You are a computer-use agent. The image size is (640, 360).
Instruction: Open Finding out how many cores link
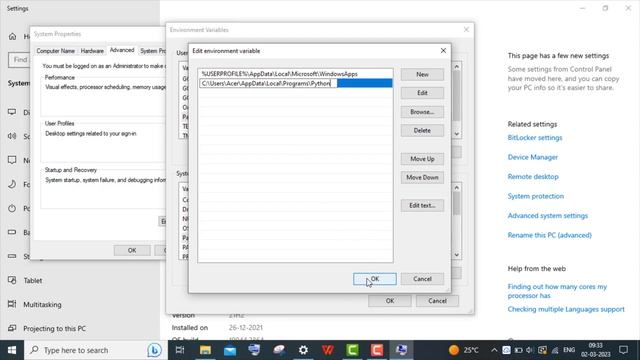pyautogui.click(x=557, y=291)
